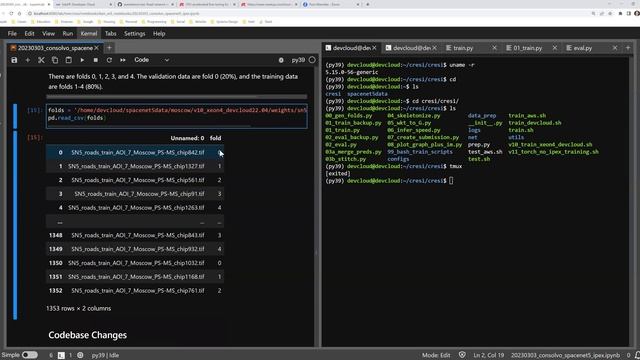Open the View menu

pos(48,33)
